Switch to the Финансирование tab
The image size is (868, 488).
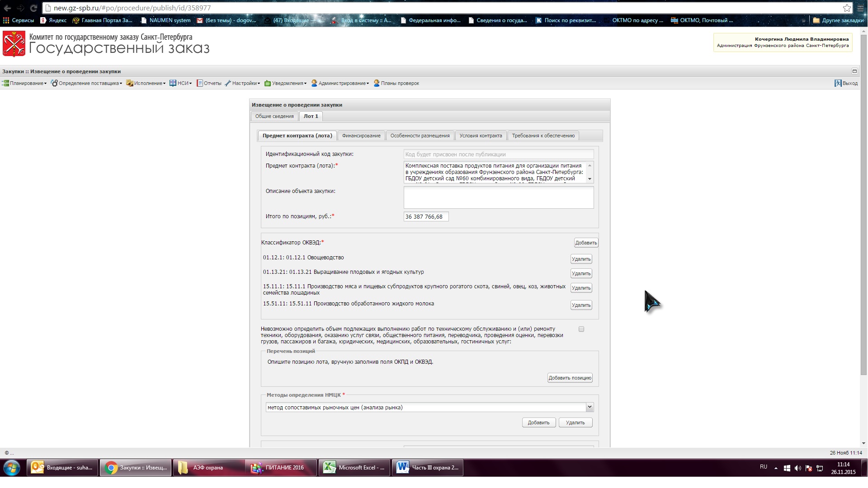(x=361, y=136)
